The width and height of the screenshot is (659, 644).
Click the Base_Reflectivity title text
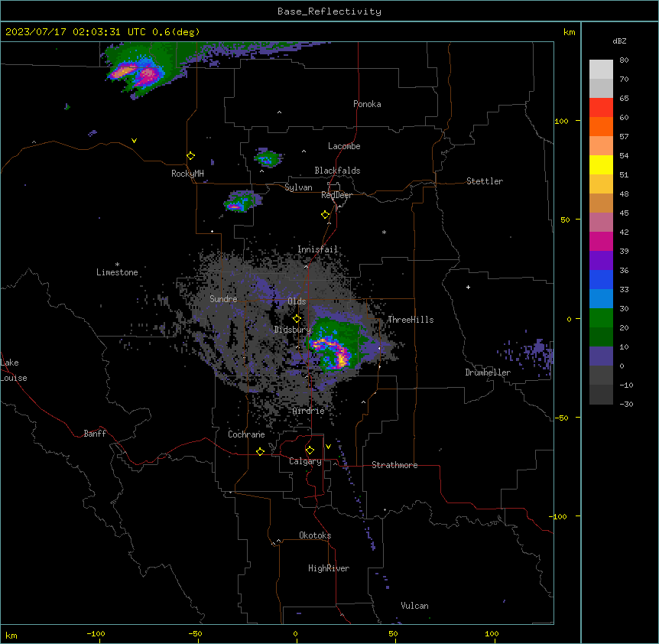click(x=329, y=11)
